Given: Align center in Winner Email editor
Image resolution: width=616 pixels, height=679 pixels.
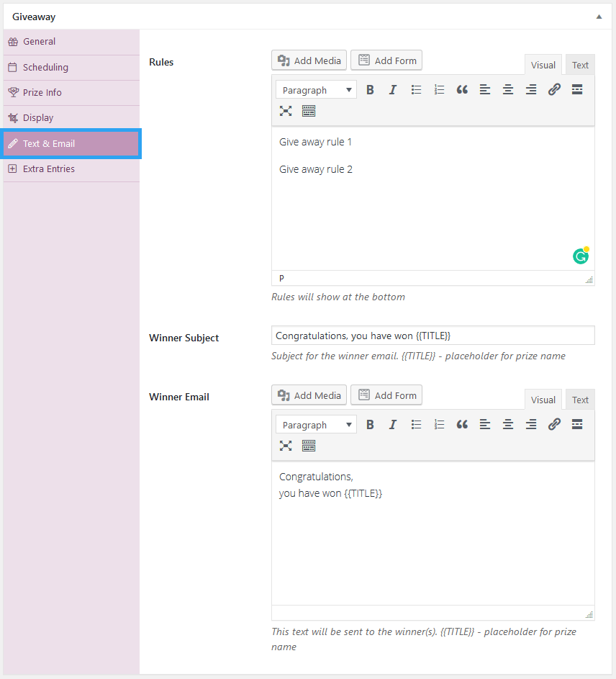Looking at the screenshot, I should (x=508, y=425).
